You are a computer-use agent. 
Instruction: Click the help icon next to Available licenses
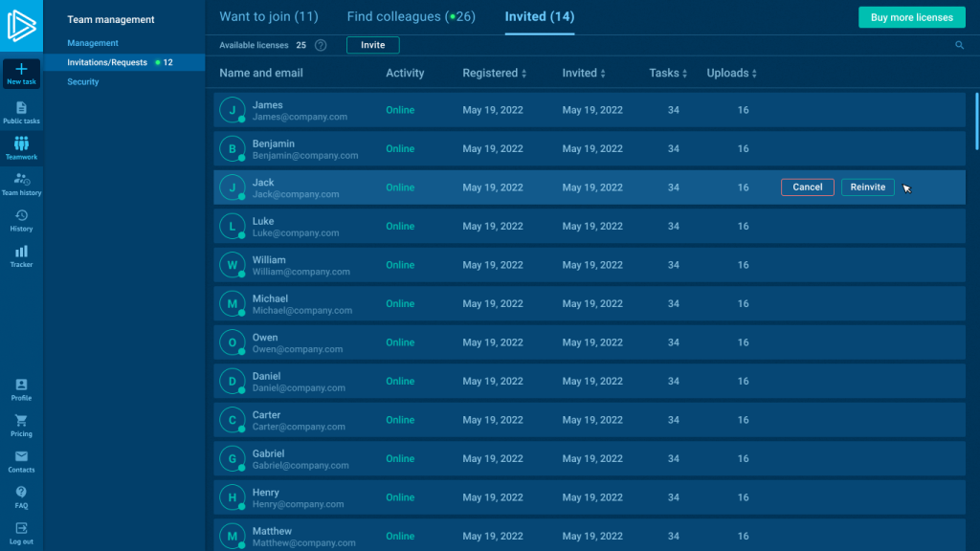point(321,45)
